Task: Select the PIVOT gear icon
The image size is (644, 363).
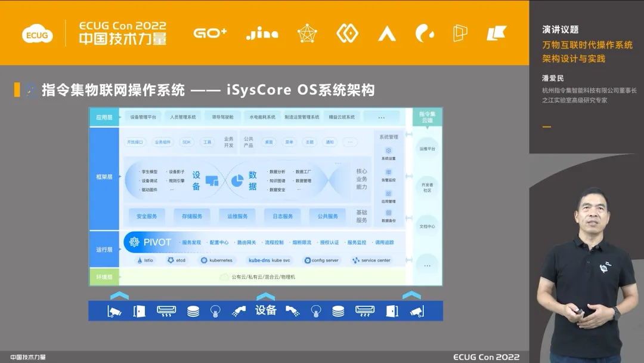Action: [132, 242]
